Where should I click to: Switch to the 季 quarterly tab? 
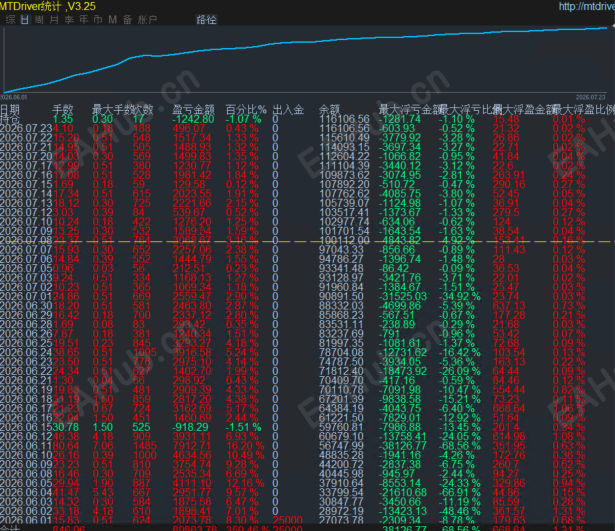(x=69, y=20)
